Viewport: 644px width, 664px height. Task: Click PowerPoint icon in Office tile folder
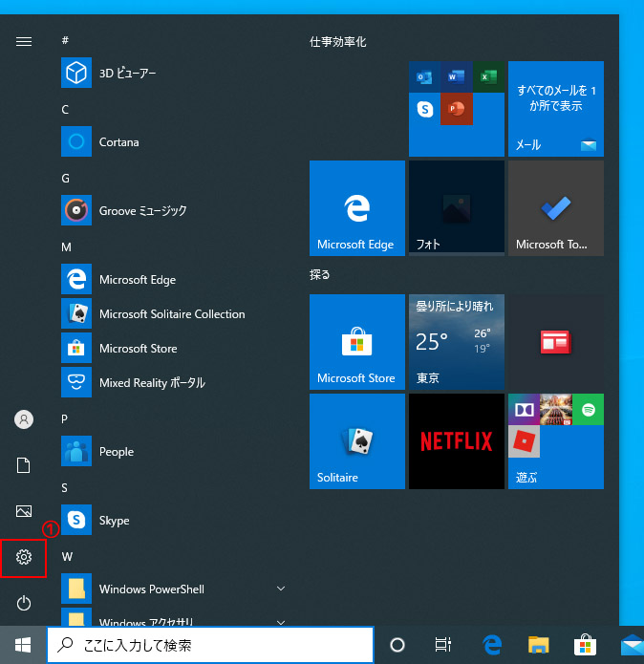(x=457, y=109)
